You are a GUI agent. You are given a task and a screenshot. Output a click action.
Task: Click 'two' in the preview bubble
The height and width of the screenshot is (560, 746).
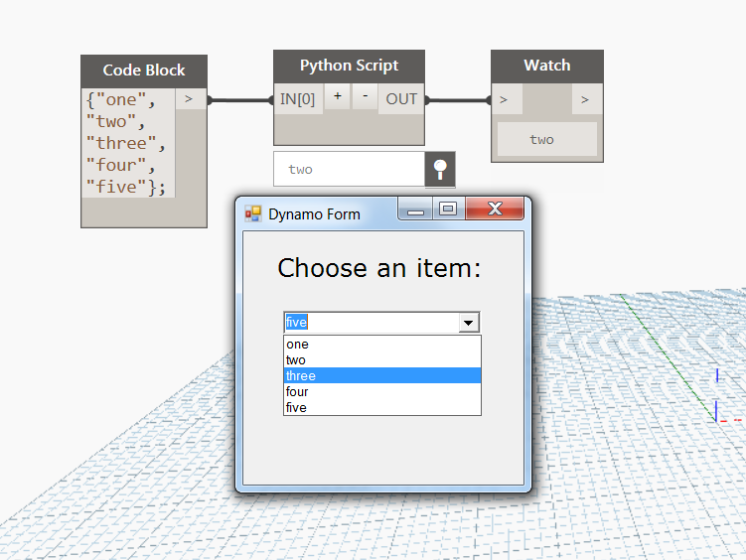[300, 169]
